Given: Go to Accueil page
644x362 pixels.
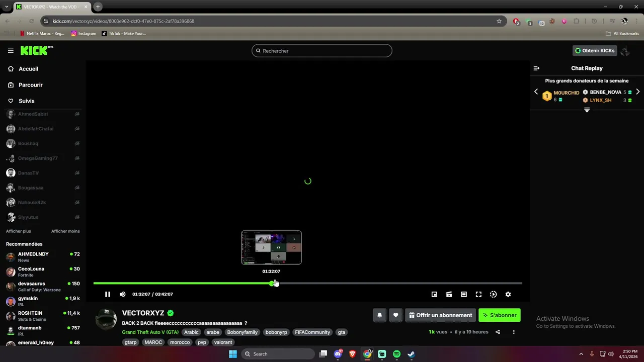Looking at the screenshot, I should coord(28,69).
